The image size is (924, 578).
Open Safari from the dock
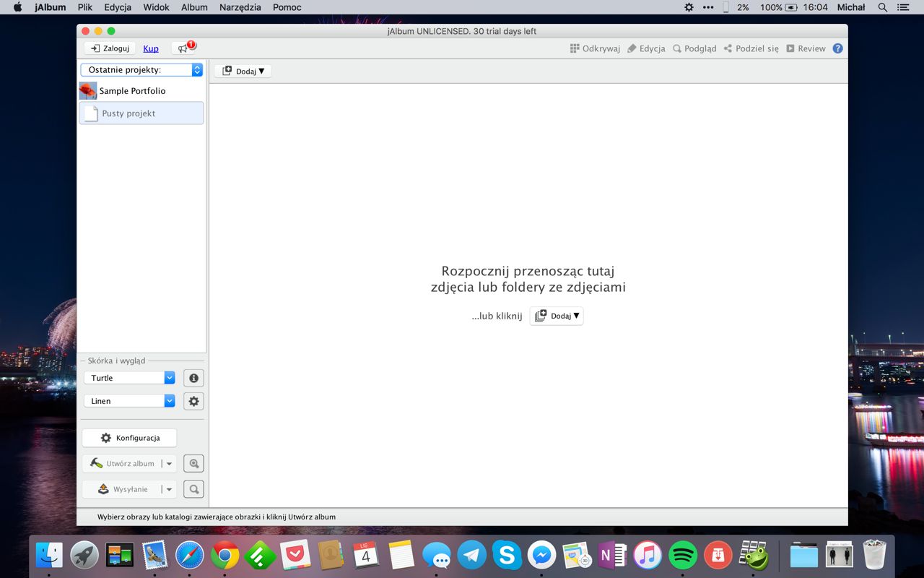(190, 555)
